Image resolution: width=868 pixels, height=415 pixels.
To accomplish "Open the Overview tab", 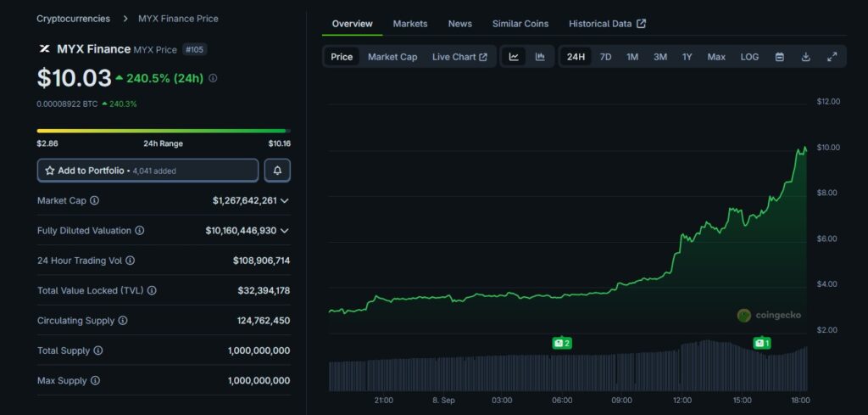I will [x=352, y=24].
